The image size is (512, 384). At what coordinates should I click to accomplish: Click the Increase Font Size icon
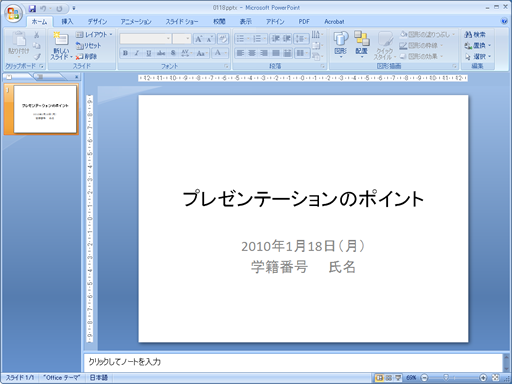tap(199, 39)
